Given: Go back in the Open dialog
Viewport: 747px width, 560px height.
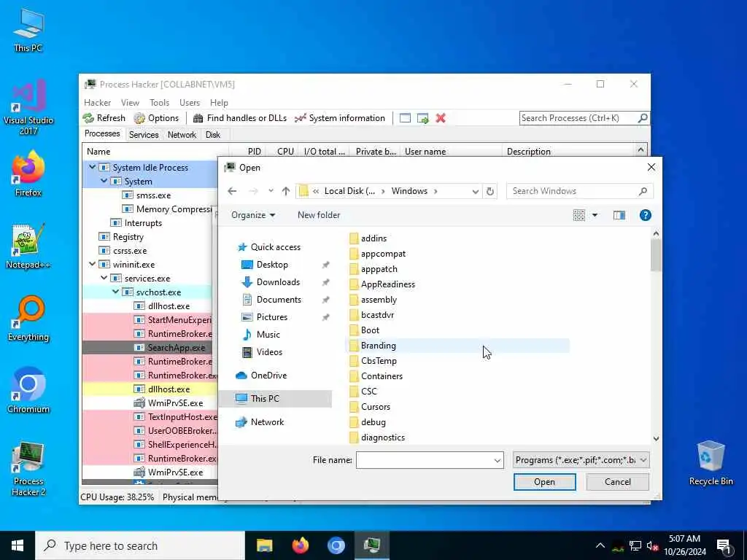Looking at the screenshot, I should [232, 191].
